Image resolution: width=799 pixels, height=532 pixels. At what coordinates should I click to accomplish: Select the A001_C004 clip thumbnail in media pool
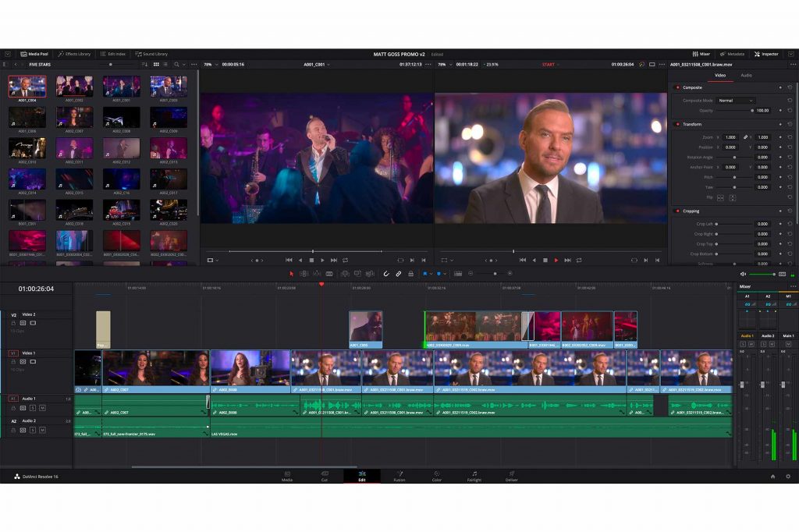coord(27,87)
